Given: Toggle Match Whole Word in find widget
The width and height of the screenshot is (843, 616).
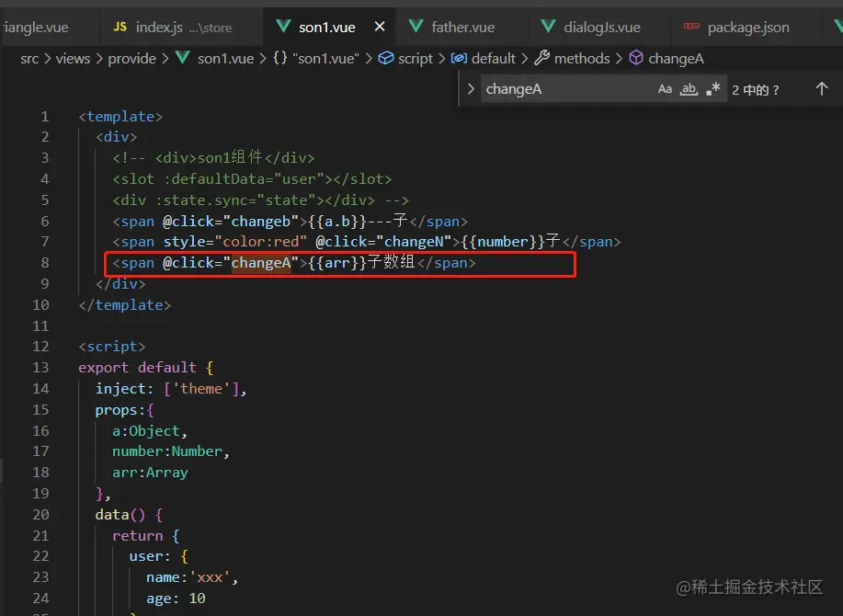Looking at the screenshot, I should pos(689,88).
